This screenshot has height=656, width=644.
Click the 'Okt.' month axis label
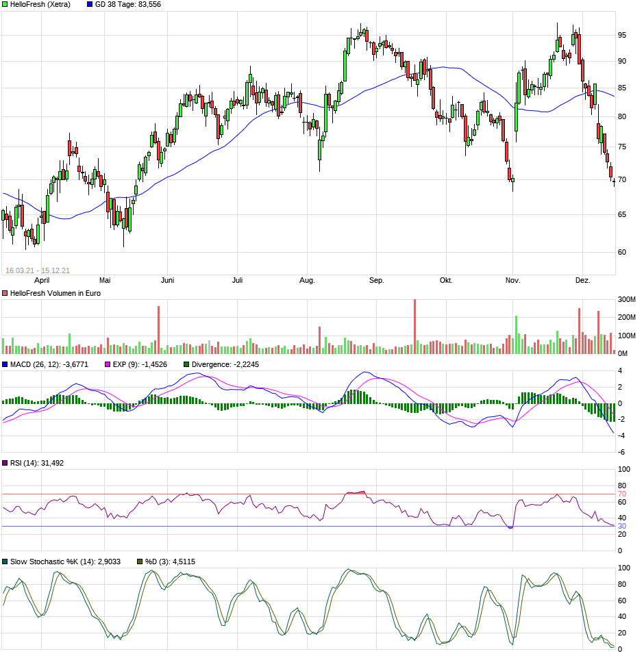[x=446, y=280]
